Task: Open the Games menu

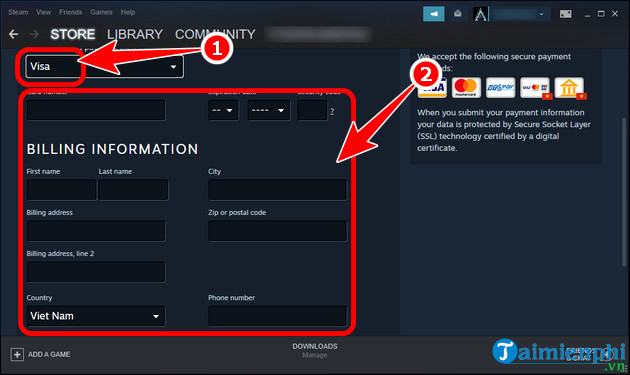Action: [x=101, y=12]
